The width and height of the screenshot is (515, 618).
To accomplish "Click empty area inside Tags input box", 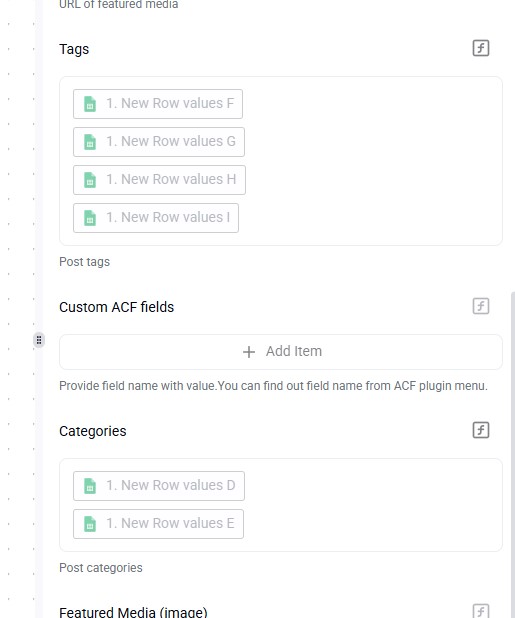I will [x=370, y=161].
